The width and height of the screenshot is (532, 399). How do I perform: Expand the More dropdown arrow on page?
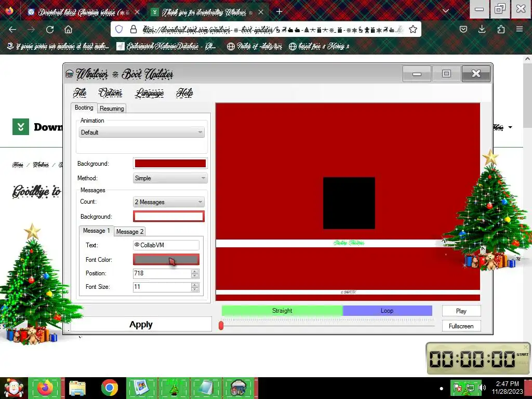510,127
